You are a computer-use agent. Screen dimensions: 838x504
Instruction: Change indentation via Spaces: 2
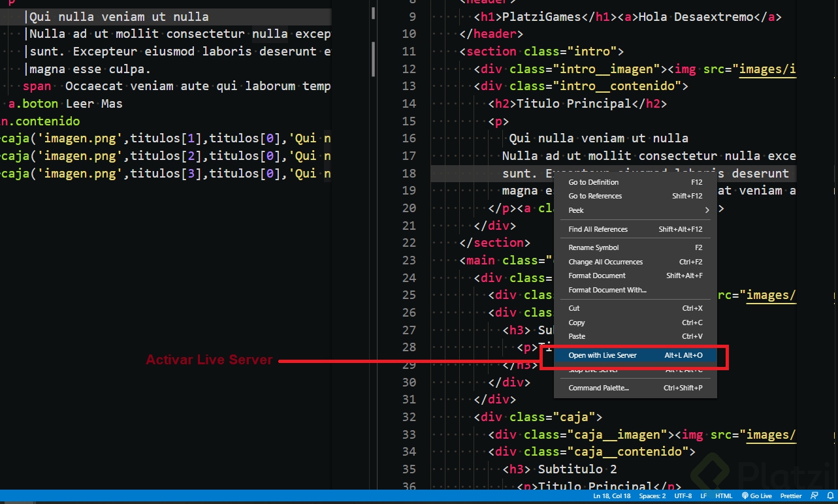[x=653, y=496]
